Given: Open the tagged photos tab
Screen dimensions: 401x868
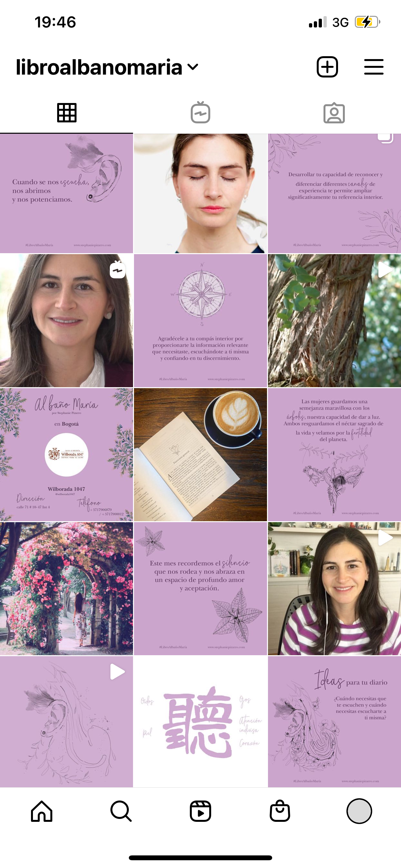Looking at the screenshot, I should click(x=334, y=113).
